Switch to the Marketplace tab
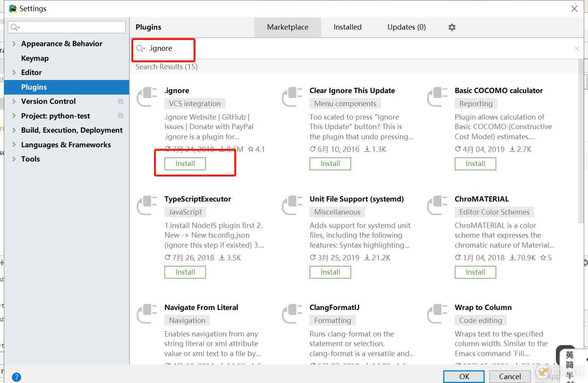The image size is (588, 383). coord(288,27)
